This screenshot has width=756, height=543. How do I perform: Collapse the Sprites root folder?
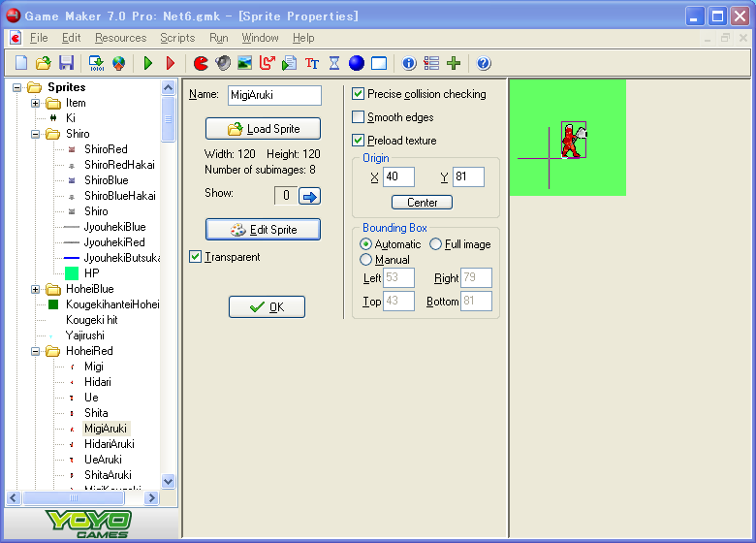[x=16, y=88]
